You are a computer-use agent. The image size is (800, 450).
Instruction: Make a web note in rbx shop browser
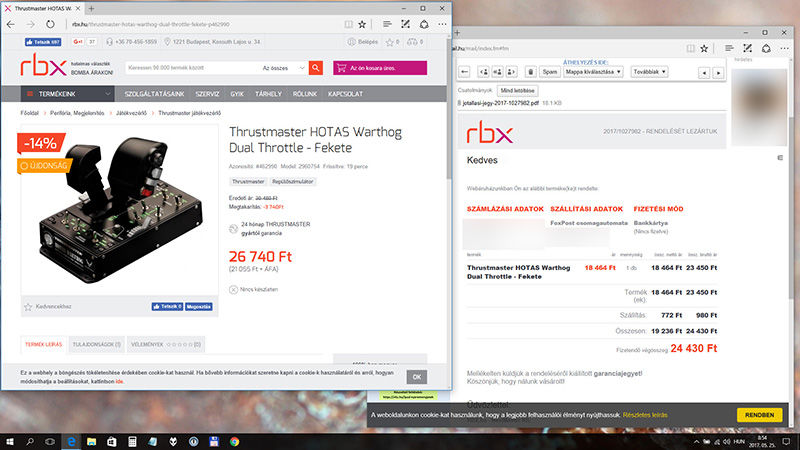click(x=406, y=24)
